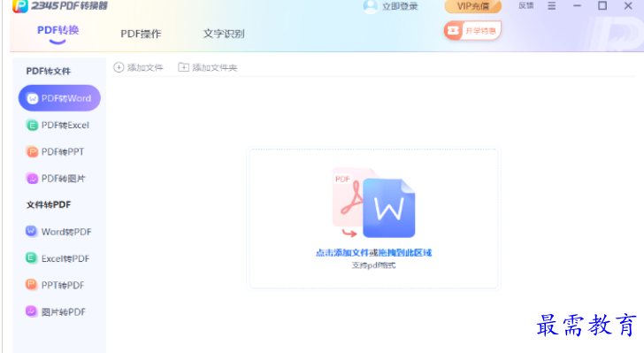The height and width of the screenshot is (353, 644).
Task: Click 点击添加文件或拖拽到此区域 link
Action: (x=373, y=253)
